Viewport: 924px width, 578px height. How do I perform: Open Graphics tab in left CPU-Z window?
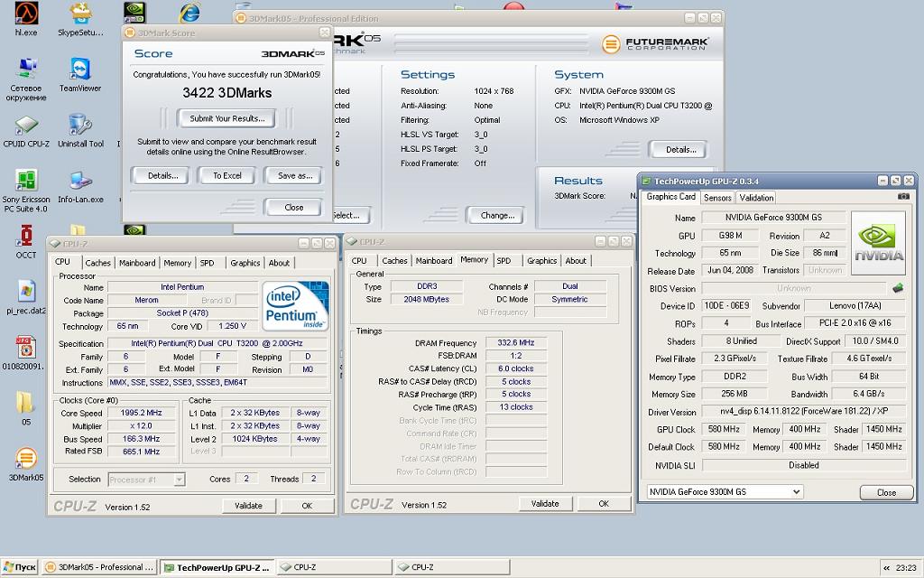pos(245,263)
